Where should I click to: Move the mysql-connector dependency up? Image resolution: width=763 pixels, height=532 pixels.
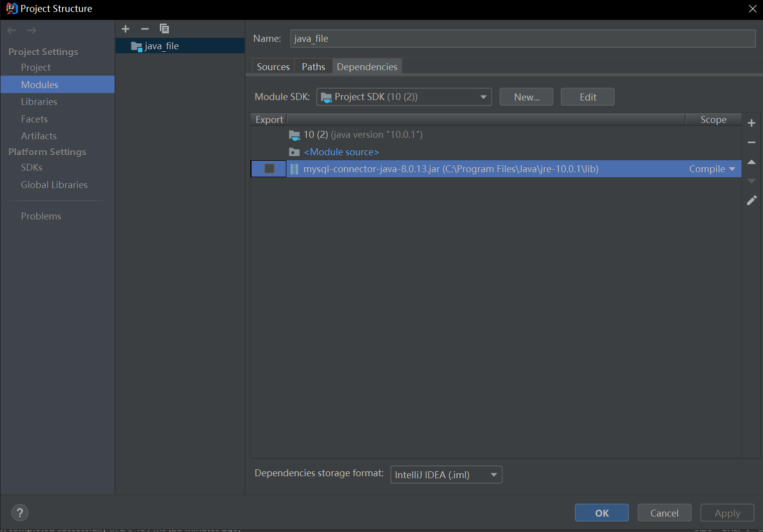click(x=752, y=161)
